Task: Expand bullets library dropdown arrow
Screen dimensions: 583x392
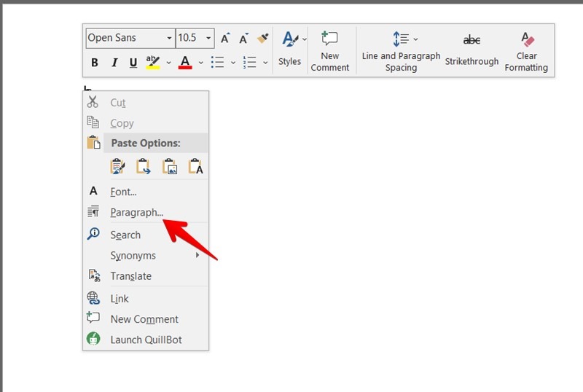Action: pyautogui.click(x=233, y=63)
